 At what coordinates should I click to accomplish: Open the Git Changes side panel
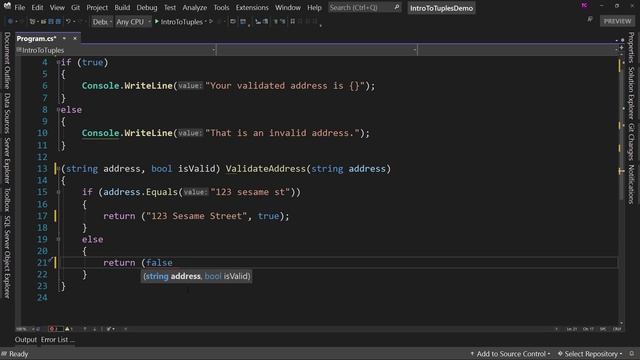[x=631, y=142]
